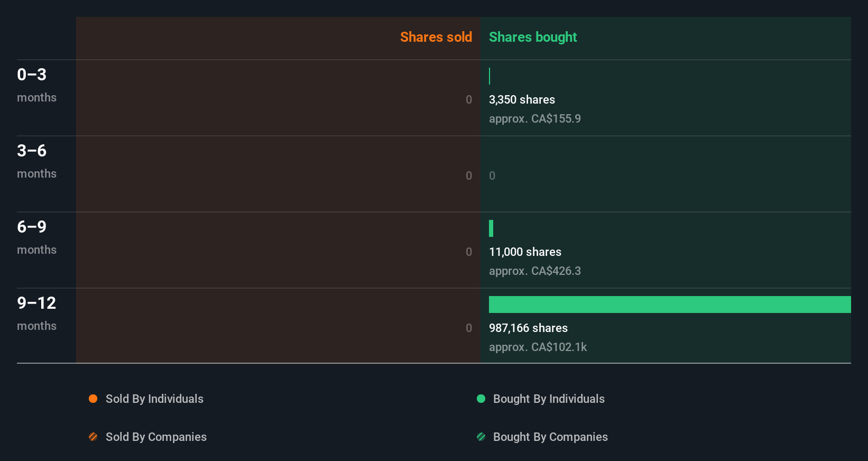Click the shares bought 0 in 3–6 months row

(x=492, y=176)
